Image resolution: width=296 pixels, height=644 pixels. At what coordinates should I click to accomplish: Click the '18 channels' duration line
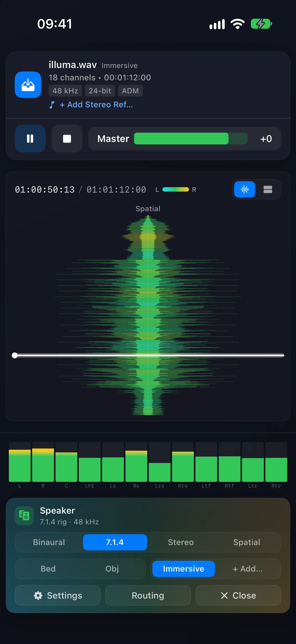(100, 78)
